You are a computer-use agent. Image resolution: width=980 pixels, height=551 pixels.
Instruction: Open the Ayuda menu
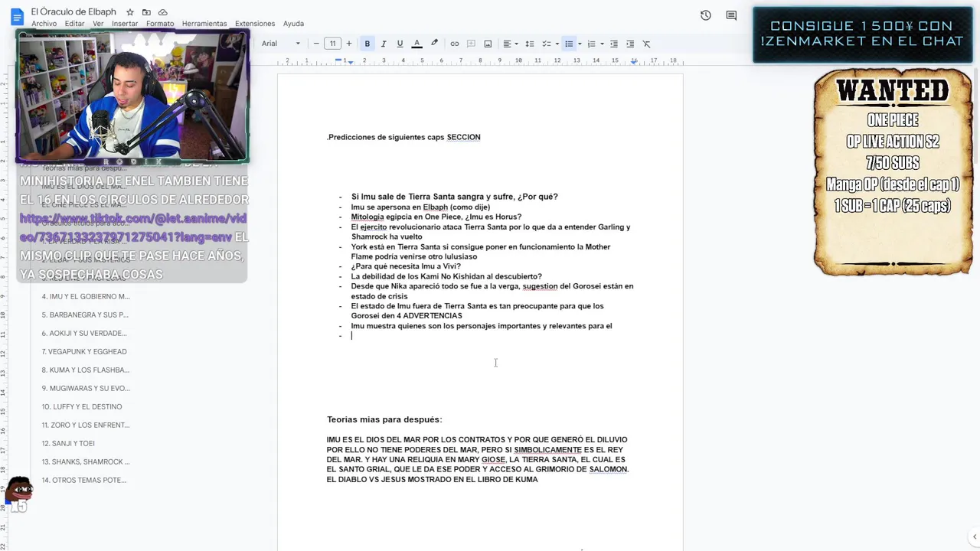(293, 24)
